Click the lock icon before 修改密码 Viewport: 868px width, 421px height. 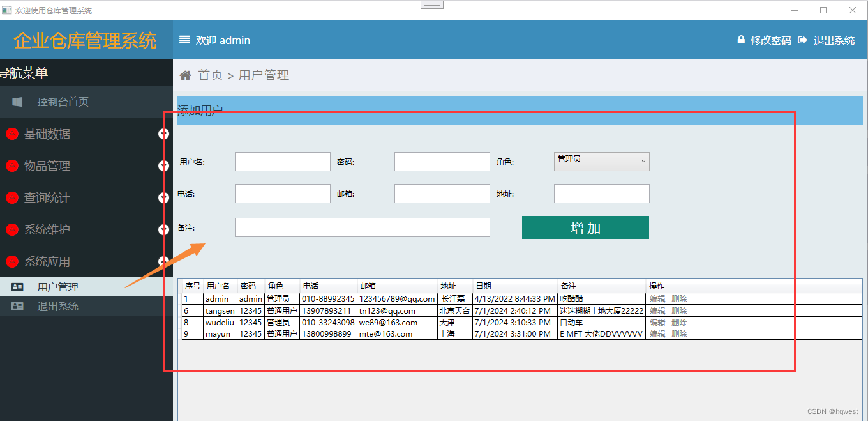tap(740, 39)
